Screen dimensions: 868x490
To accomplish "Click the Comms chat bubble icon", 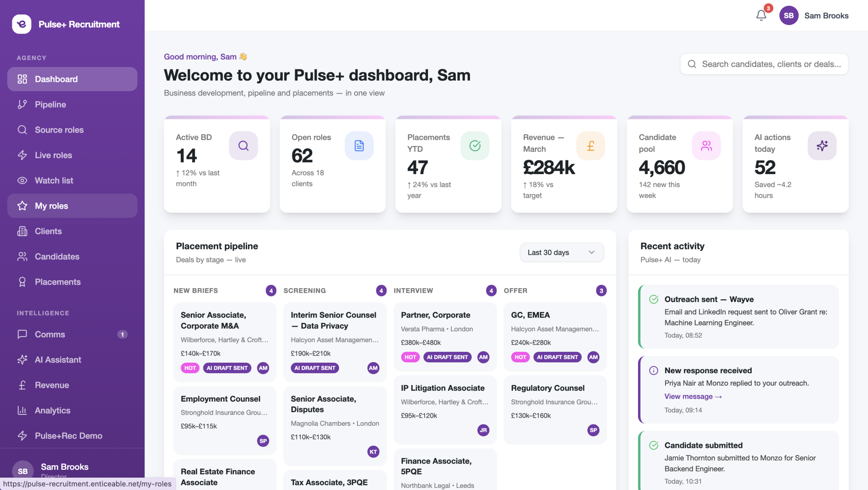I will click(x=22, y=335).
